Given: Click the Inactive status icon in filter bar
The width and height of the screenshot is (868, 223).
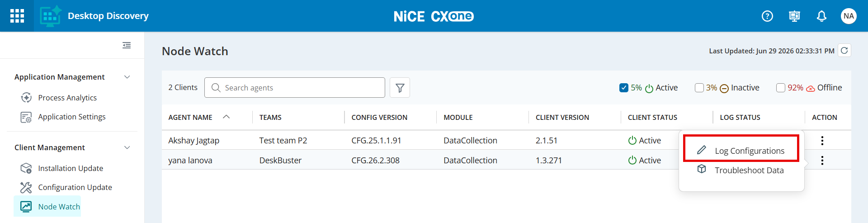Looking at the screenshot, I should 724,88.
